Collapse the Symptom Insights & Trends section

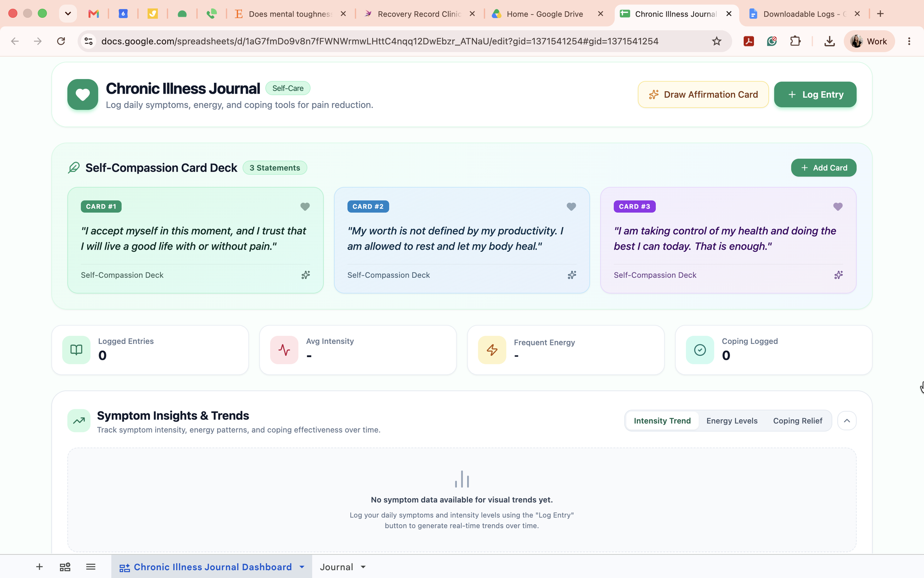tap(846, 420)
